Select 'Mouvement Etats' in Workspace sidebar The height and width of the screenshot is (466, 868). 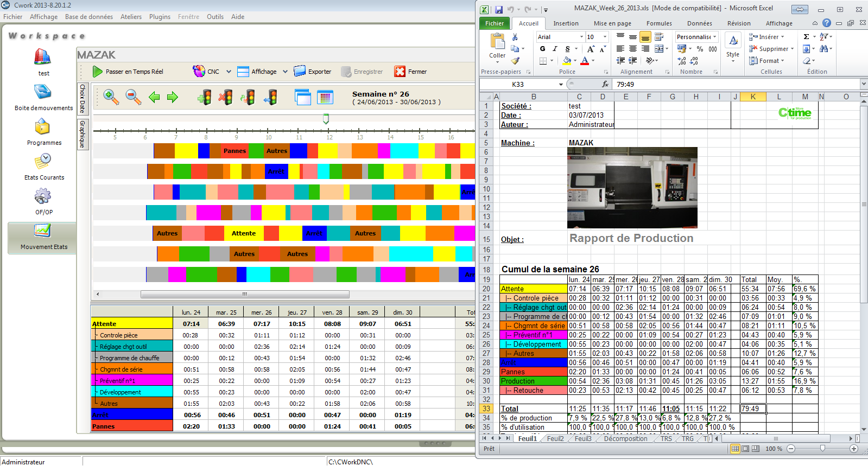point(42,238)
